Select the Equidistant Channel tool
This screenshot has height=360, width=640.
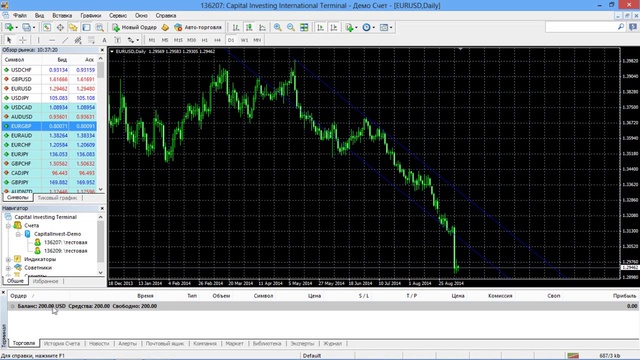tap(78, 40)
